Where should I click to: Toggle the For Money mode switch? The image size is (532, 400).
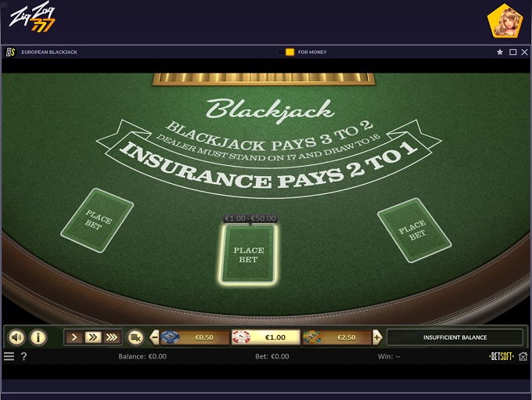(x=286, y=52)
